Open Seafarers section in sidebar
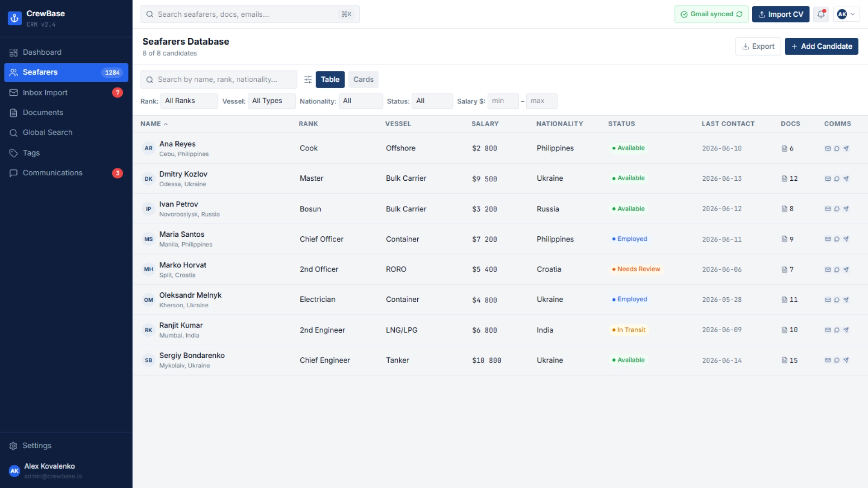Screen dimensions: 868x488 pos(66,72)
